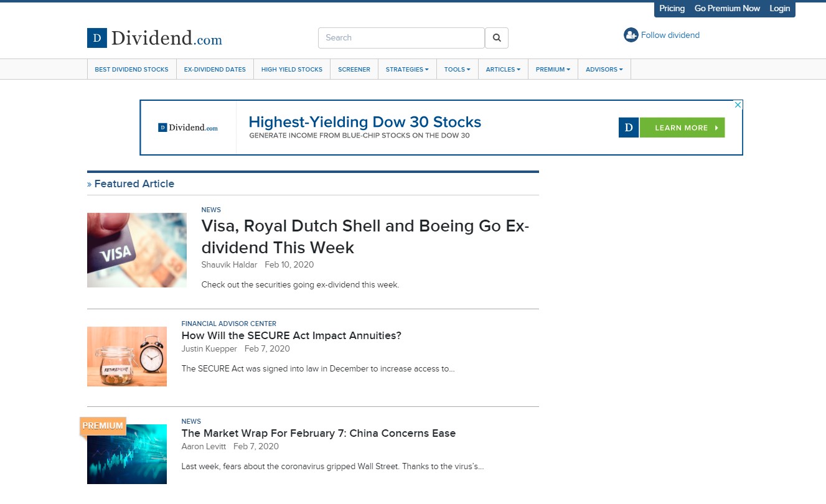826x504 pixels.
Task: Click the Learn More ad button
Action: click(682, 128)
